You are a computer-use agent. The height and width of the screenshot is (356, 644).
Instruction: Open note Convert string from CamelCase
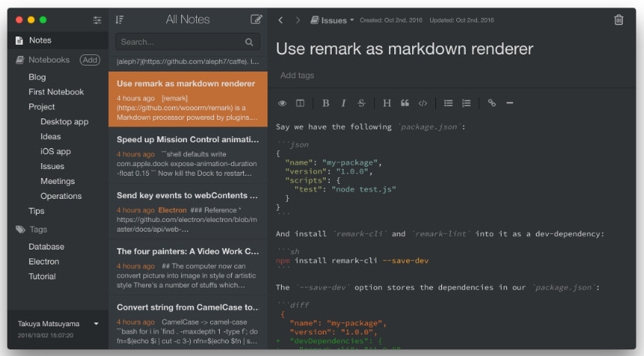coord(188,322)
